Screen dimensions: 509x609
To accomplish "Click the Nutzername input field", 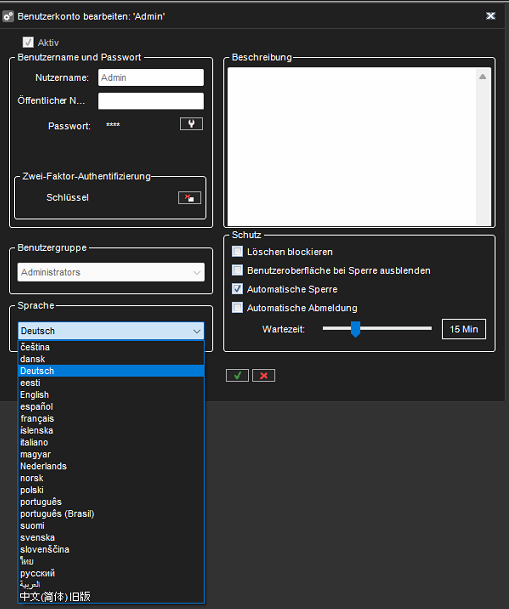I will (151, 78).
